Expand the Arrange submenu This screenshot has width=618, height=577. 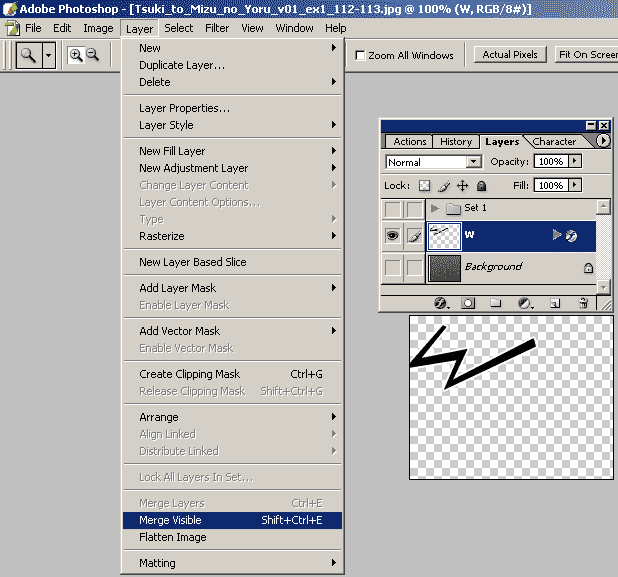pyautogui.click(x=232, y=417)
